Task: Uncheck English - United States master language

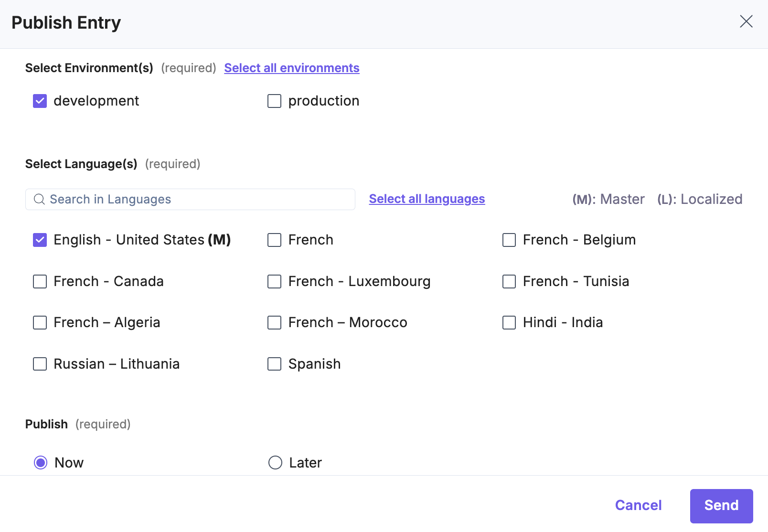Action: click(40, 240)
